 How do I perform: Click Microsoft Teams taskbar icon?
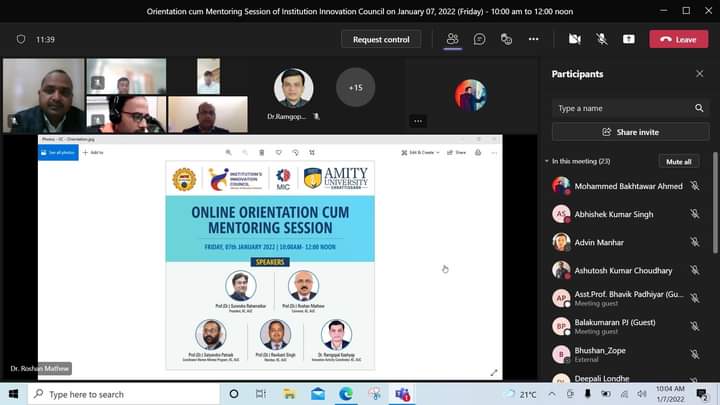click(402, 394)
